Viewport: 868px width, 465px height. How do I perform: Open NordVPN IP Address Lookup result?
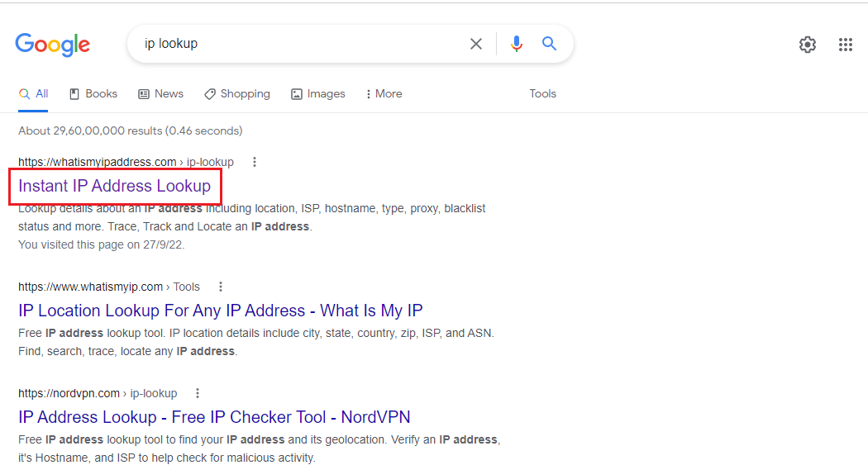[x=214, y=417]
